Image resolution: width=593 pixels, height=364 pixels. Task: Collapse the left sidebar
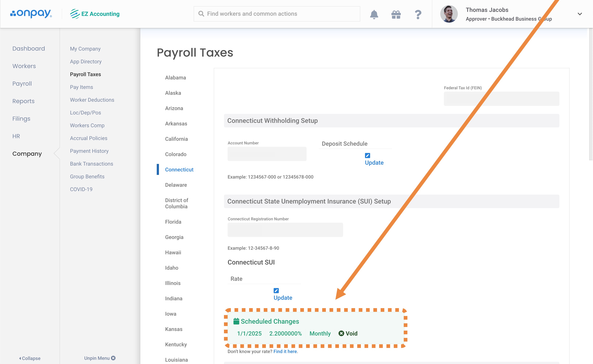(x=30, y=358)
